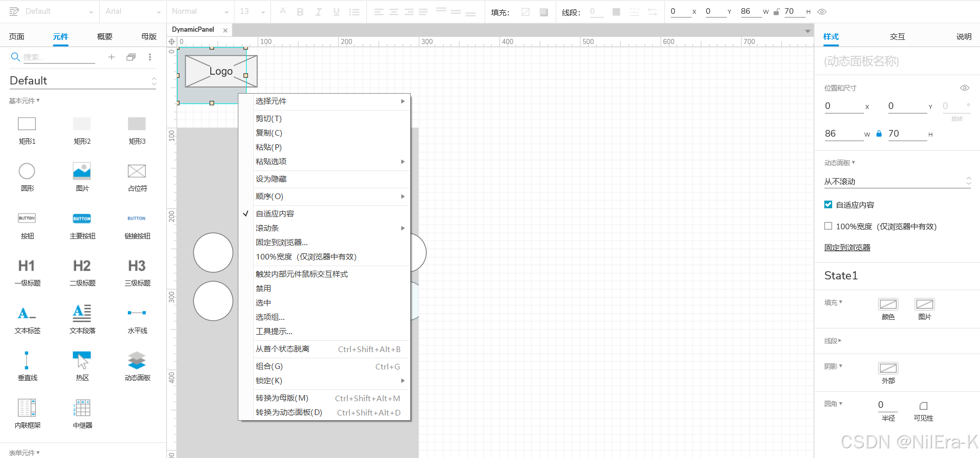This screenshot has width=980, height=458.
Task: Click 从首个状态脱离 in the context menu
Action: pyautogui.click(x=325, y=348)
